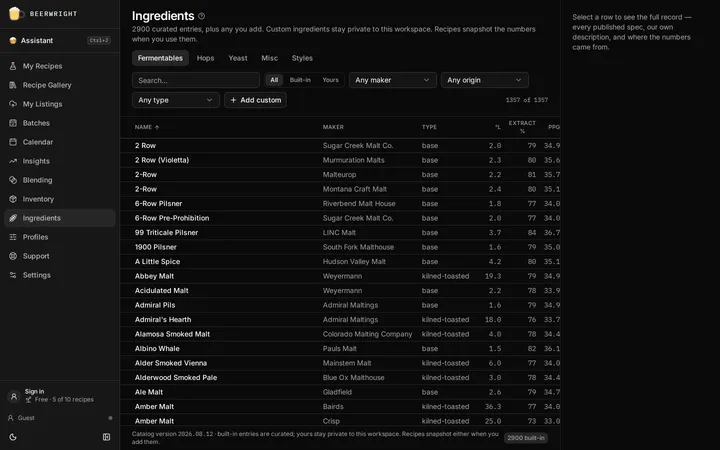Viewport: 720px width, 450px height.
Task: Click the Blending icon
Action: coord(13,180)
